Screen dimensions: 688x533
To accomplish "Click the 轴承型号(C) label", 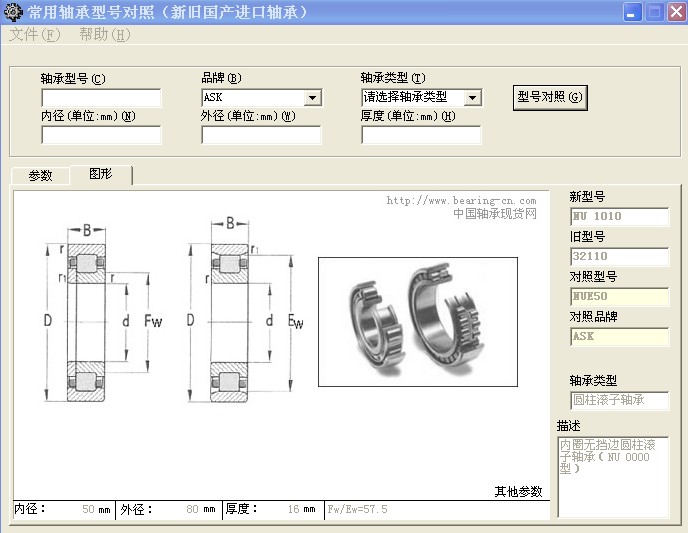I will tap(73, 79).
